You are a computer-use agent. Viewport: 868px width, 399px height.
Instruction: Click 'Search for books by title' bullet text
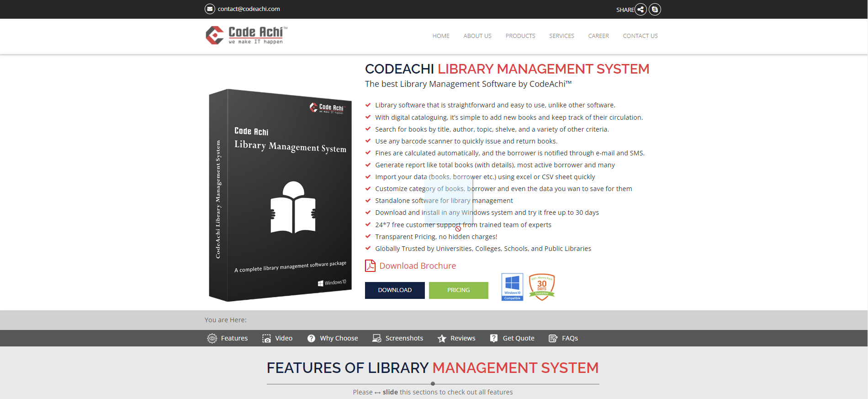(492, 129)
